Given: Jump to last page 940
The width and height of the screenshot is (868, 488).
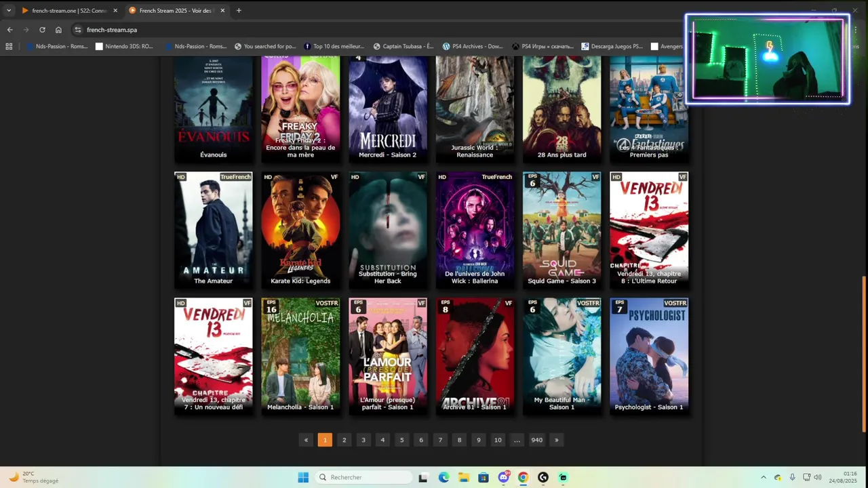Looking at the screenshot, I should [536, 440].
